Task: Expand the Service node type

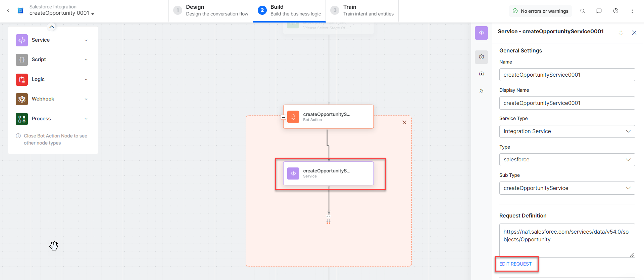Action: click(x=86, y=40)
